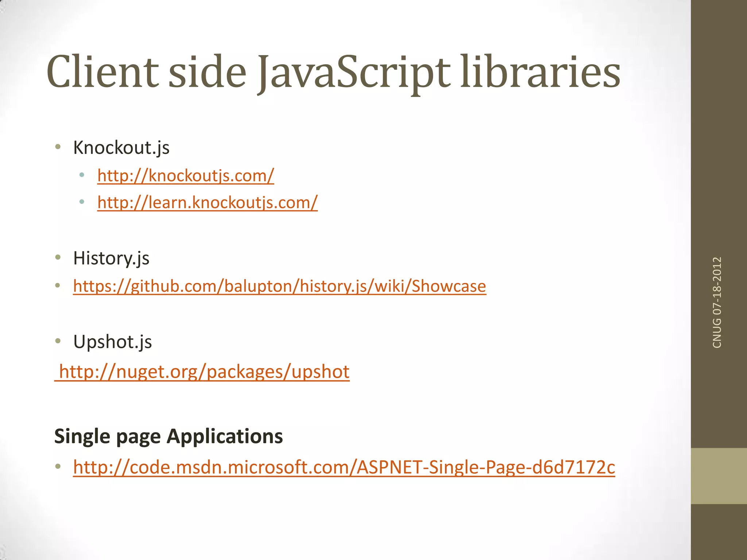This screenshot has height=560, width=747.
Task: Click the 'Single page Applications' bold heading
Action: pos(169,436)
